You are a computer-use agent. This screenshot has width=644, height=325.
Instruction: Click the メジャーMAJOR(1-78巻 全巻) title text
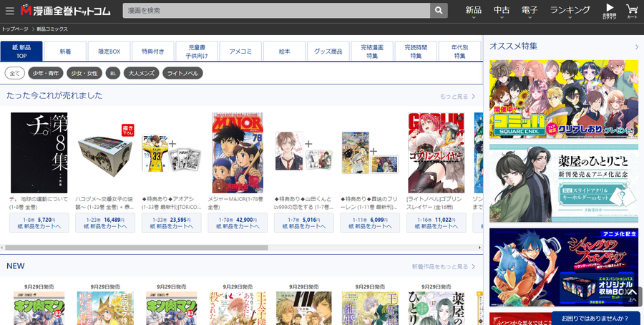(235, 203)
